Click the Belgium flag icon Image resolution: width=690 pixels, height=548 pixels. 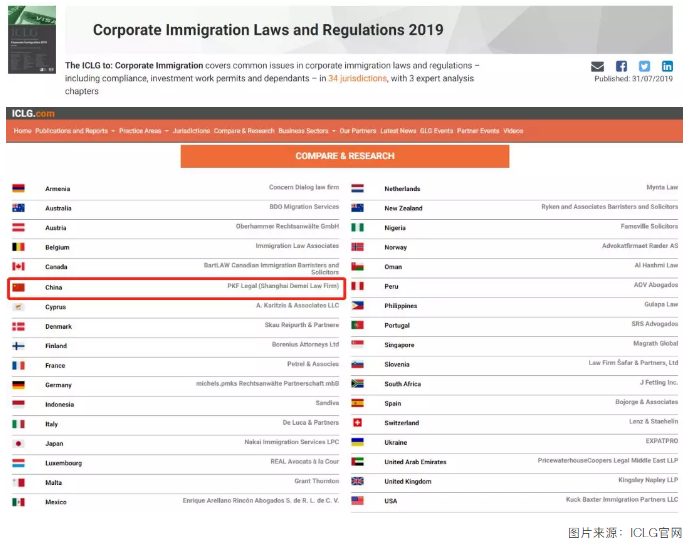tap(18, 247)
